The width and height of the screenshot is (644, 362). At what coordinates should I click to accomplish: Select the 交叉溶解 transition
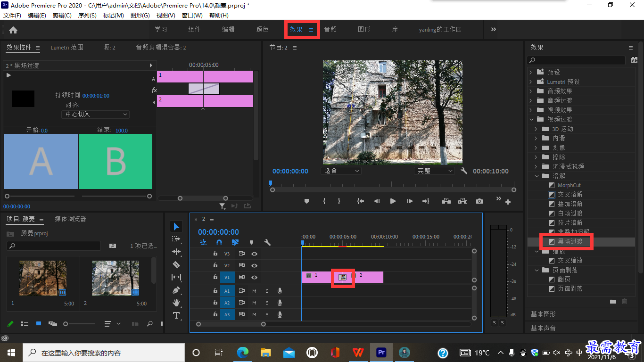[570, 194]
